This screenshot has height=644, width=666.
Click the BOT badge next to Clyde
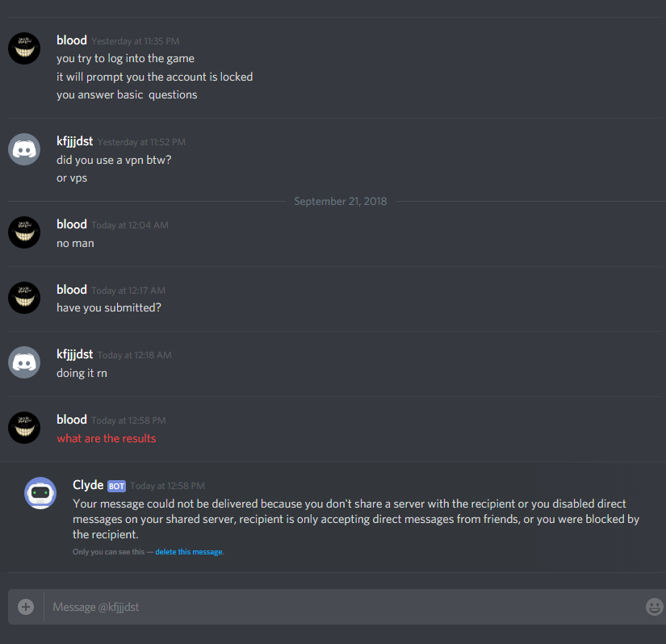click(116, 486)
